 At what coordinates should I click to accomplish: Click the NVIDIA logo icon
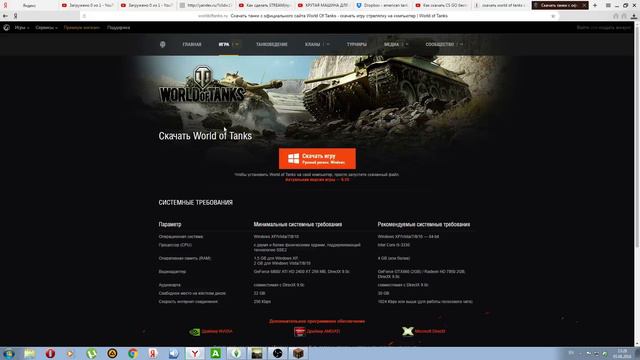(195, 332)
